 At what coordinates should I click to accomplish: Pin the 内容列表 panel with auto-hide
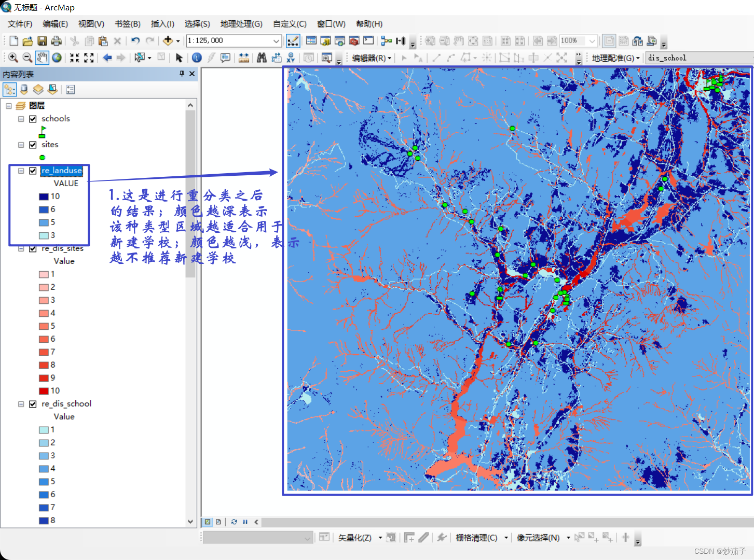tap(182, 74)
